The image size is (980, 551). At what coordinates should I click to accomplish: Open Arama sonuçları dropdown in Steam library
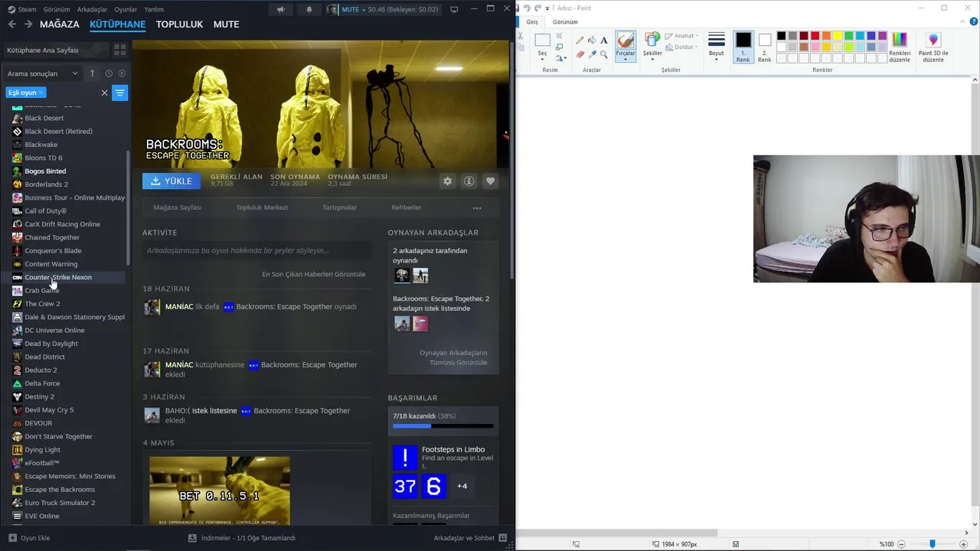coord(42,73)
